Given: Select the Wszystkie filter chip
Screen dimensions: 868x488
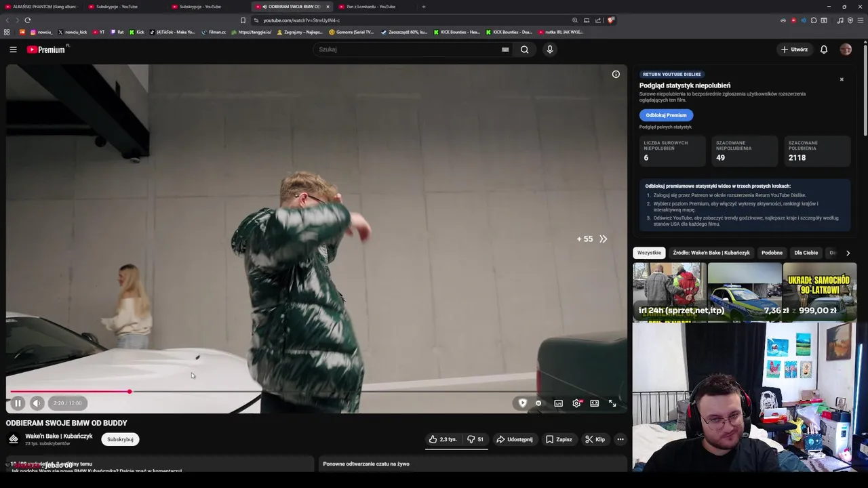Looking at the screenshot, I should pos(649,253).
